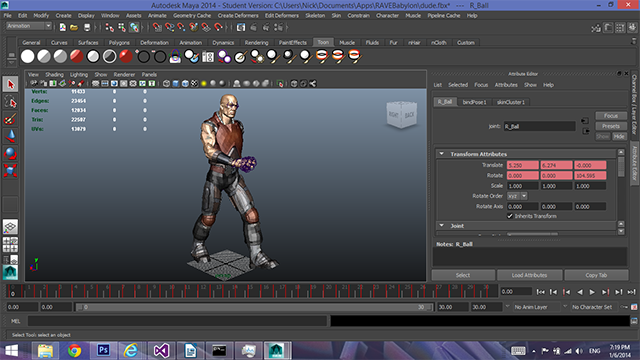This screenshot has width=640, height=360.
Task: Activate the Lasso select tool
Action: point(10,102)
